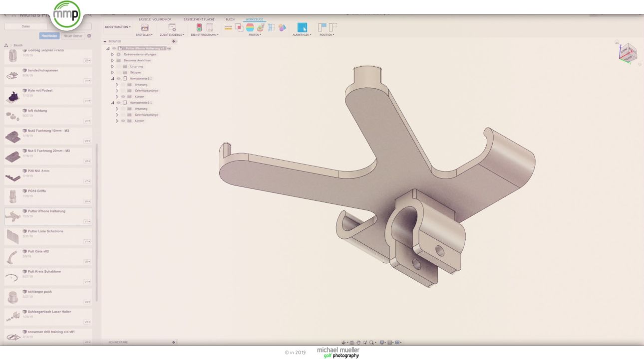Image resolution: width=644 pixels, height=359 pixels.
Task: Open data panel settings gear
Action: click(89, 35)
